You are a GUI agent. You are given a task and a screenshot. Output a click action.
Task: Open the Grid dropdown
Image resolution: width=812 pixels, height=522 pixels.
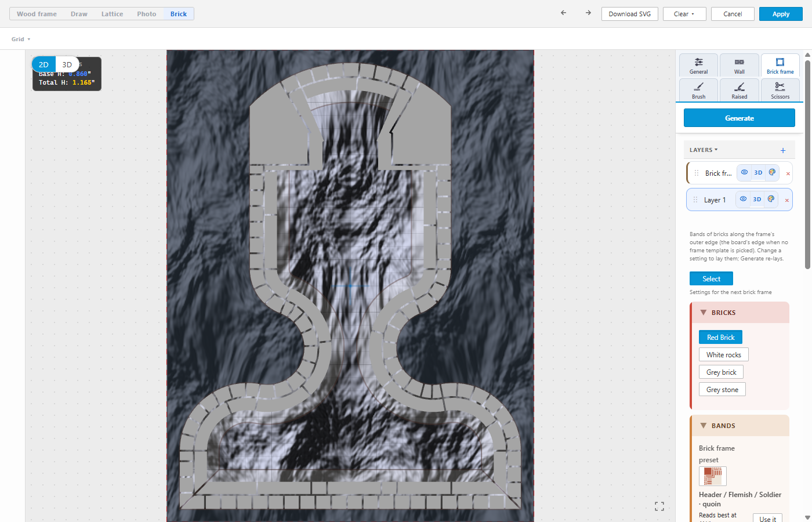21,39
